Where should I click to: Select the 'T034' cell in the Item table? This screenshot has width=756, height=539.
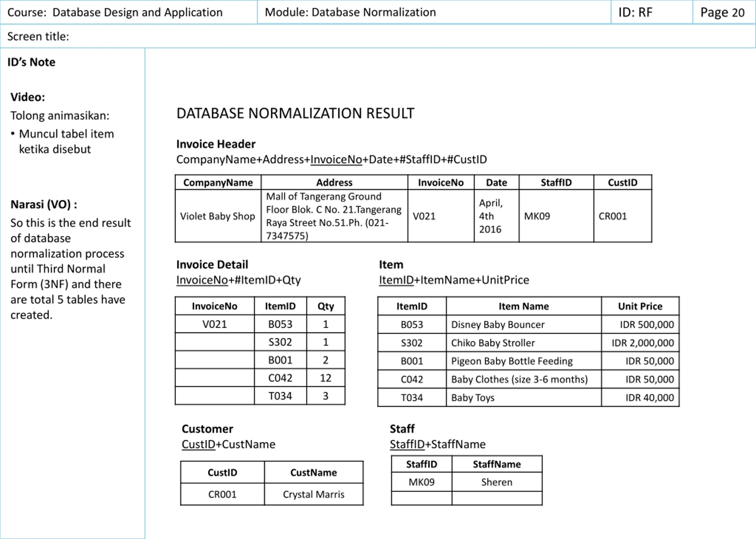(x=412, y=397)
